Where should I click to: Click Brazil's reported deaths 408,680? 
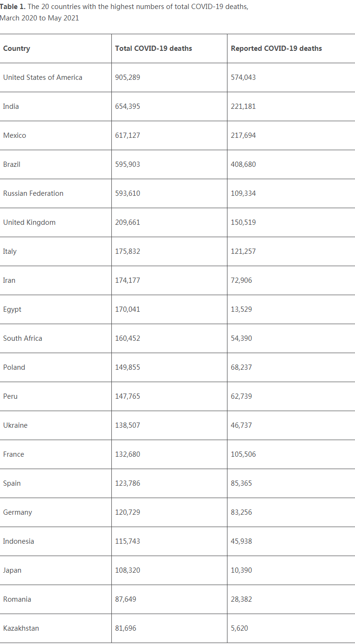243,164
